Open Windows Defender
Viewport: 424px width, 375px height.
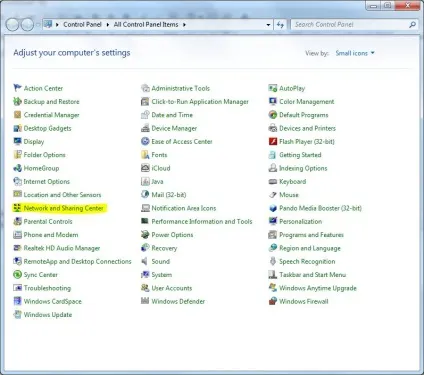tap(178, 301)
